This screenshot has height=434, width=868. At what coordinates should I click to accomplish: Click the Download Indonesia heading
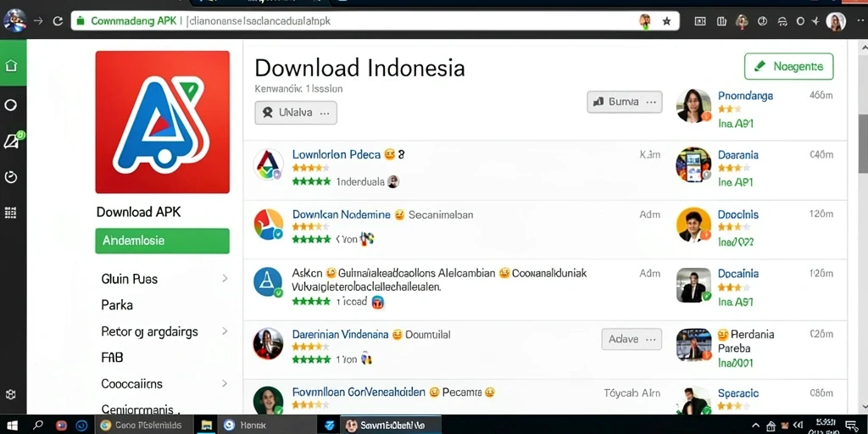[359, 68]
